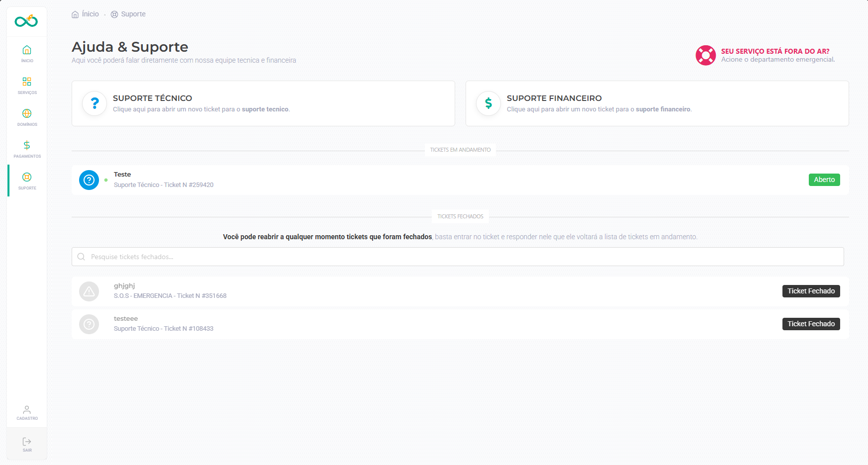The height and width of the screenshot is (465, 868).
Task: Click the infinity logo in sidebar
Action: [x=26, y=21]
